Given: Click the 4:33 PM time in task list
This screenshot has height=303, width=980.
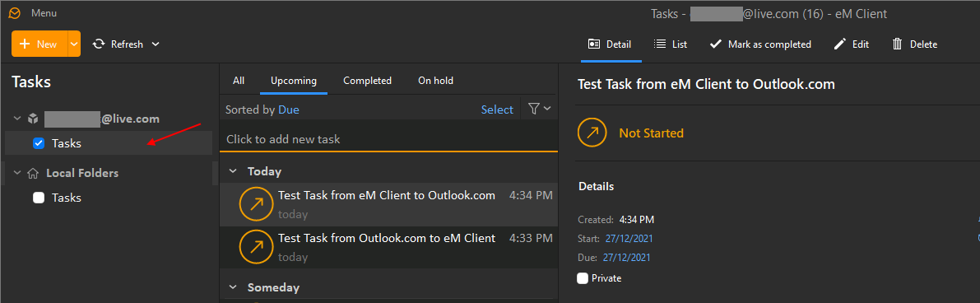Looking at the screenshot, I should click(532, 238).
